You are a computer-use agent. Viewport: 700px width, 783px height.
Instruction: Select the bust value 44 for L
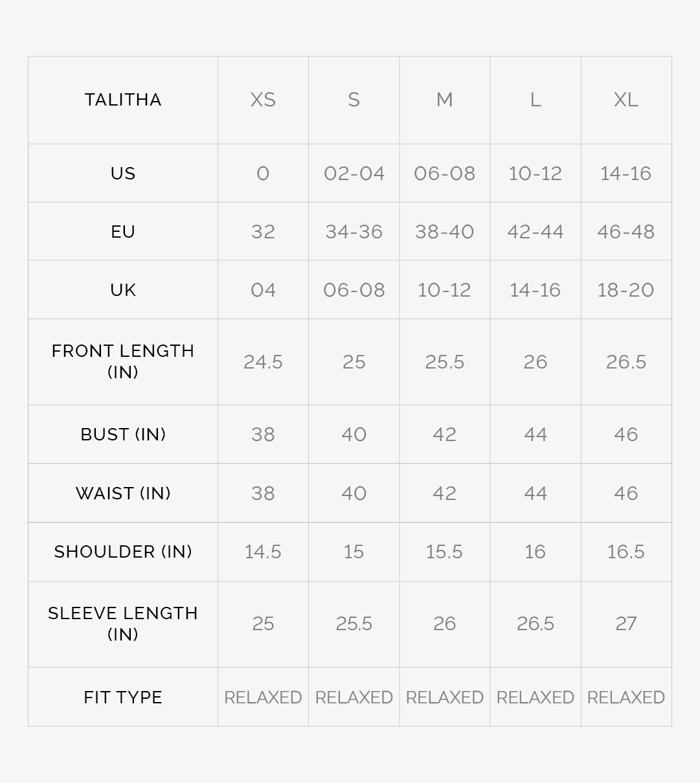click(x=535, y=435)
